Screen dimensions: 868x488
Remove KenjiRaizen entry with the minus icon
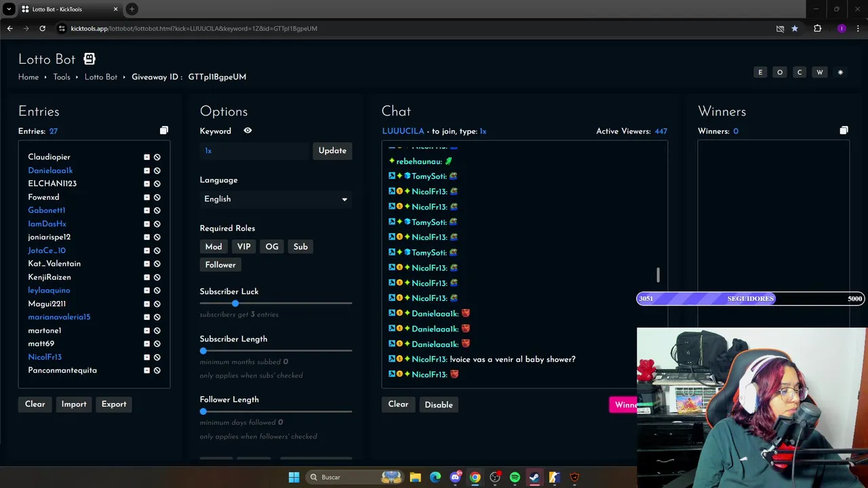[x=146, y=277]
